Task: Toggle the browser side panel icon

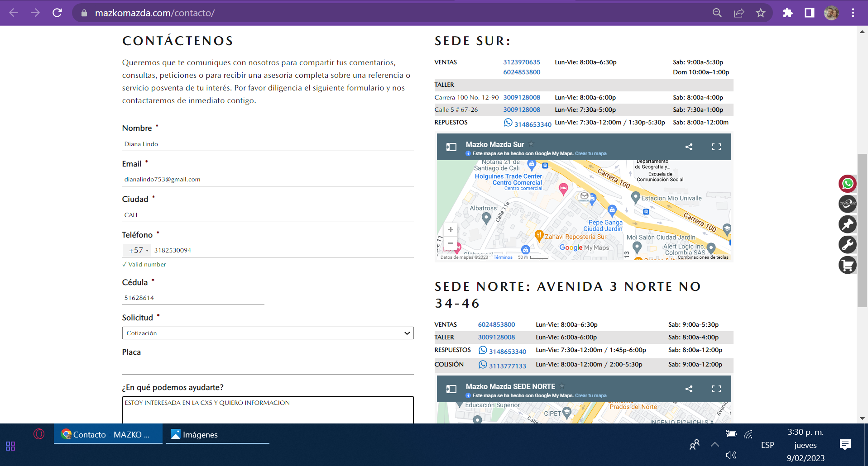Action: [810, 13]
